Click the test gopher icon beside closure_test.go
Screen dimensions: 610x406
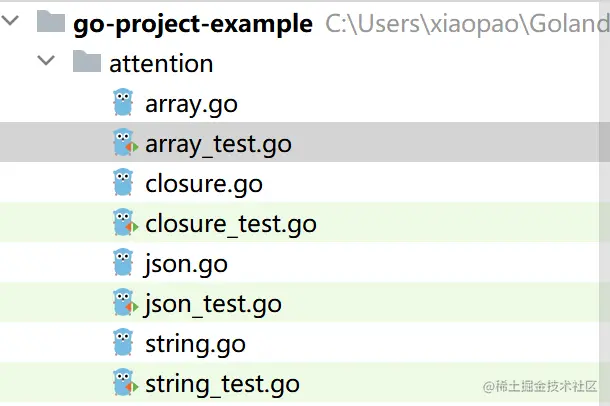pyautogui.click(x=124, y=223)
